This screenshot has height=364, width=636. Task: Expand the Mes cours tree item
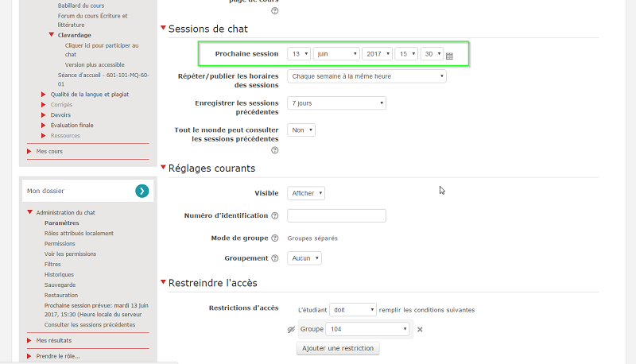pyautogui.click(x=30, y=151)
